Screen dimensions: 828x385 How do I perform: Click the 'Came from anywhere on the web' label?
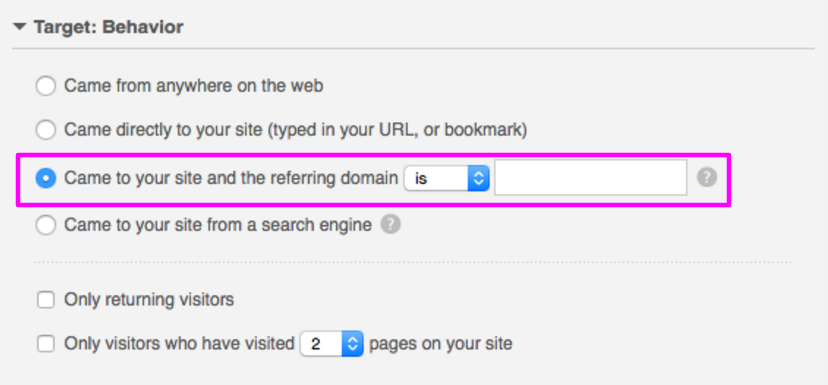(194, 86)
